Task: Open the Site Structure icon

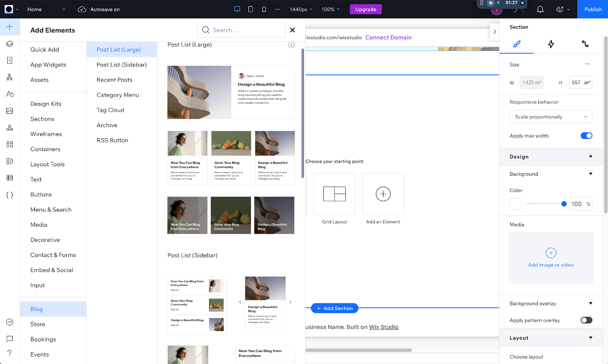Action: 9,77
